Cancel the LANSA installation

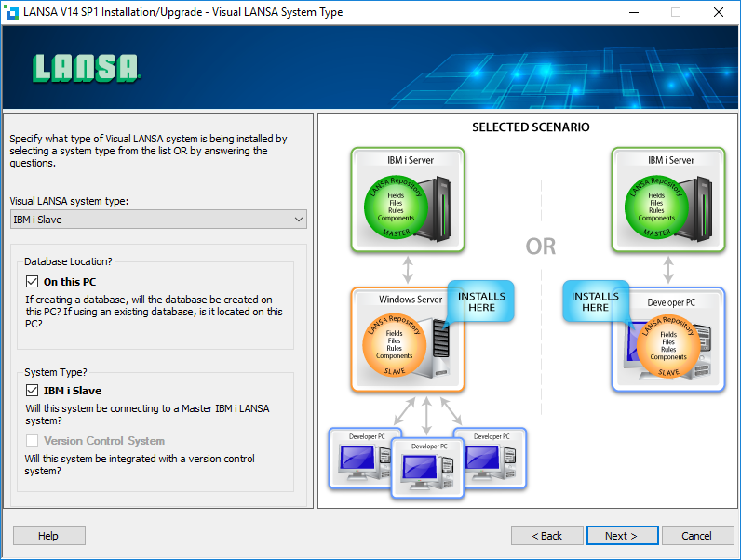pos(697,536)
